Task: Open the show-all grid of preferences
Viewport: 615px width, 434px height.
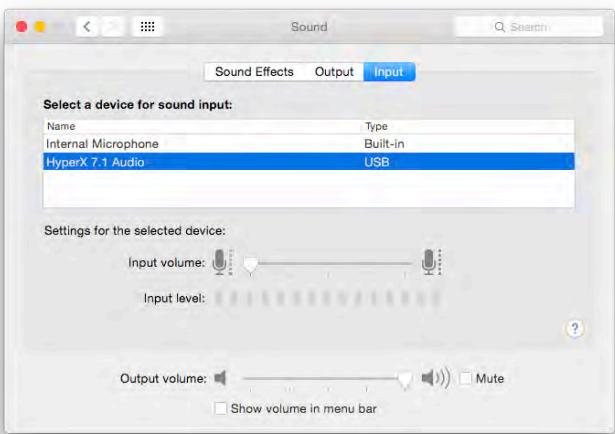Action: pyautogui.click(x=147, y=27)
